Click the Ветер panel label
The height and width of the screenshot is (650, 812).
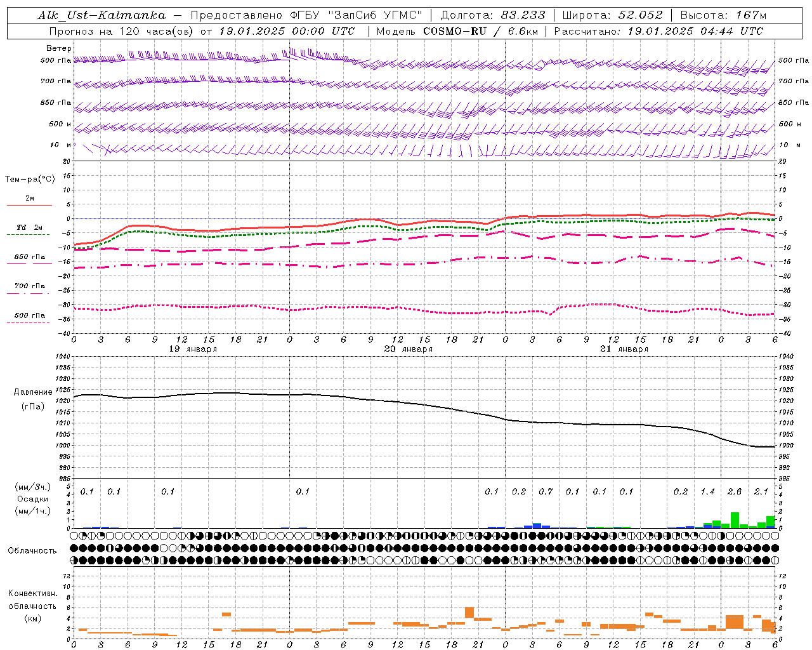[59, 48]
